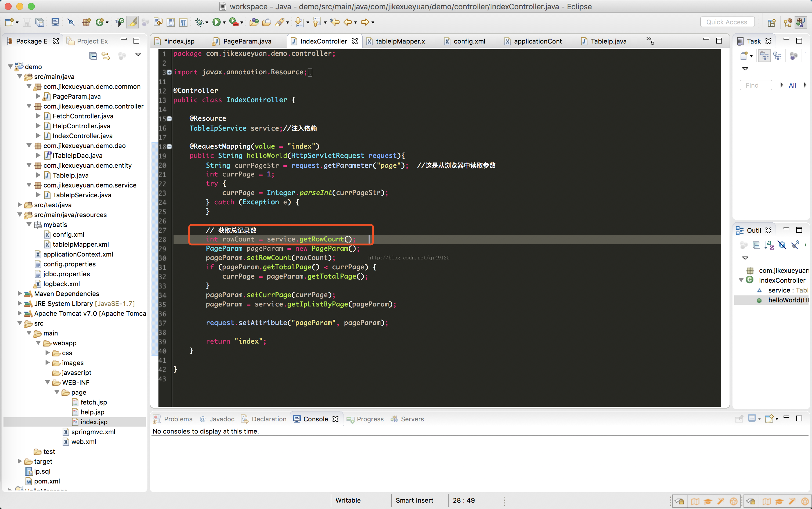Click the New Java Class icon
Viewport: 812px width, 509px height.
(x=100, y=22)
